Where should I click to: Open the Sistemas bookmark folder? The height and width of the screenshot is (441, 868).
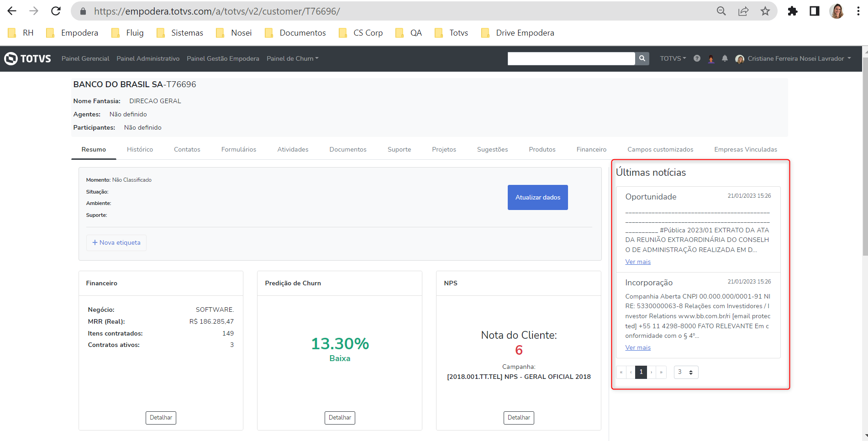179,33
